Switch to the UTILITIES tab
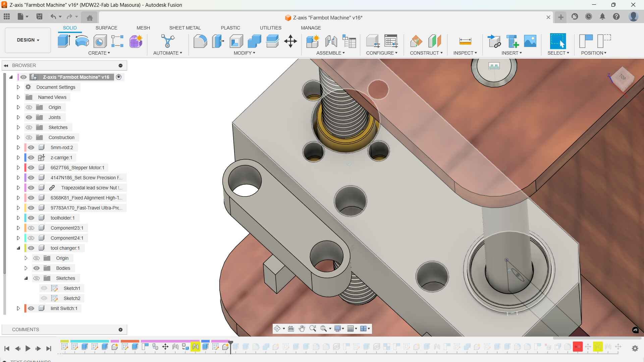The width and height of the screenshot is (644, 362). click(x=270, y=28)
